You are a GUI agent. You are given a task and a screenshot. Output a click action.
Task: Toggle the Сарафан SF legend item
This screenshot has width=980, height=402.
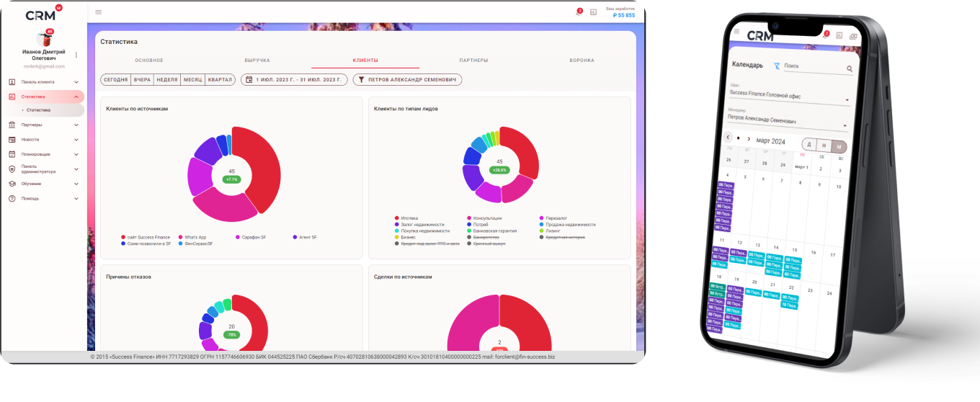click(251, 237)
